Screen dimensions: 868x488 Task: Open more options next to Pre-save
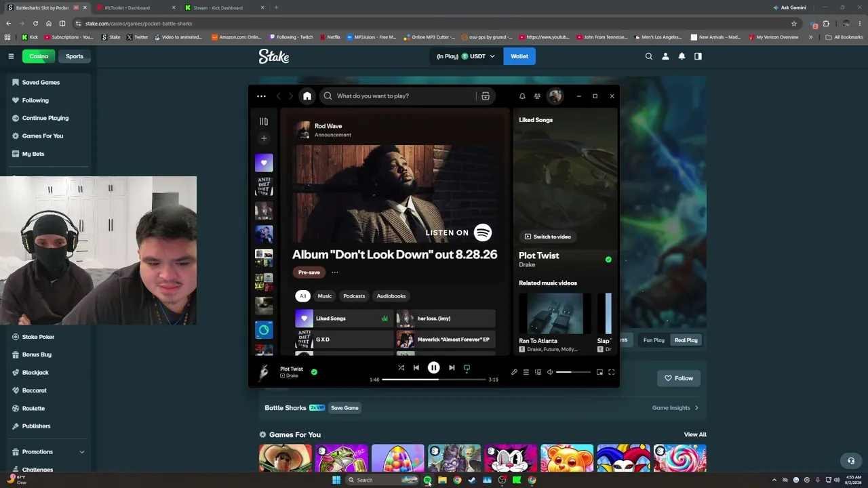pos(335,272)
